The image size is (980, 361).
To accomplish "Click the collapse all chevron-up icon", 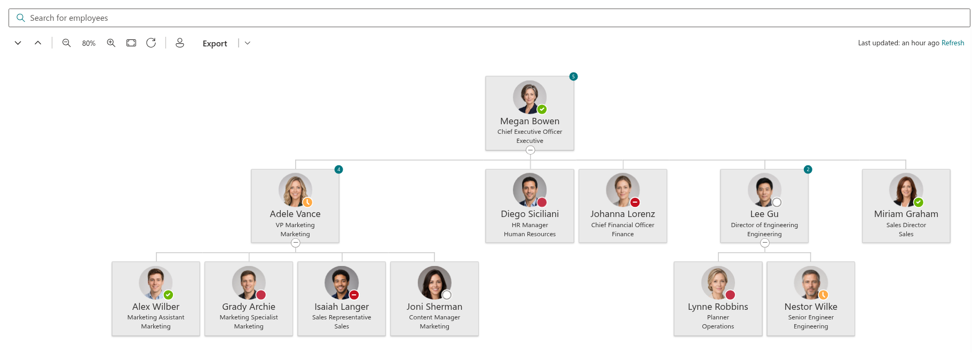I will 38,43.
